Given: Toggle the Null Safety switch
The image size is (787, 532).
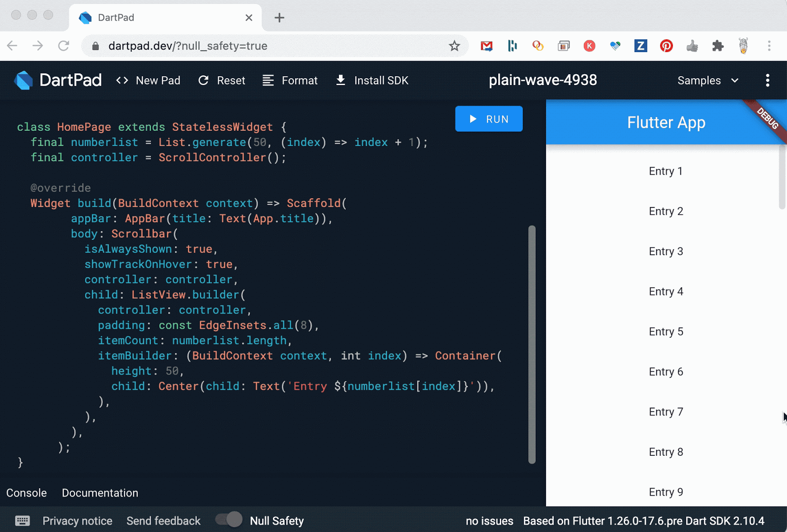Looking at the screenshot, I should pos(228,519).
